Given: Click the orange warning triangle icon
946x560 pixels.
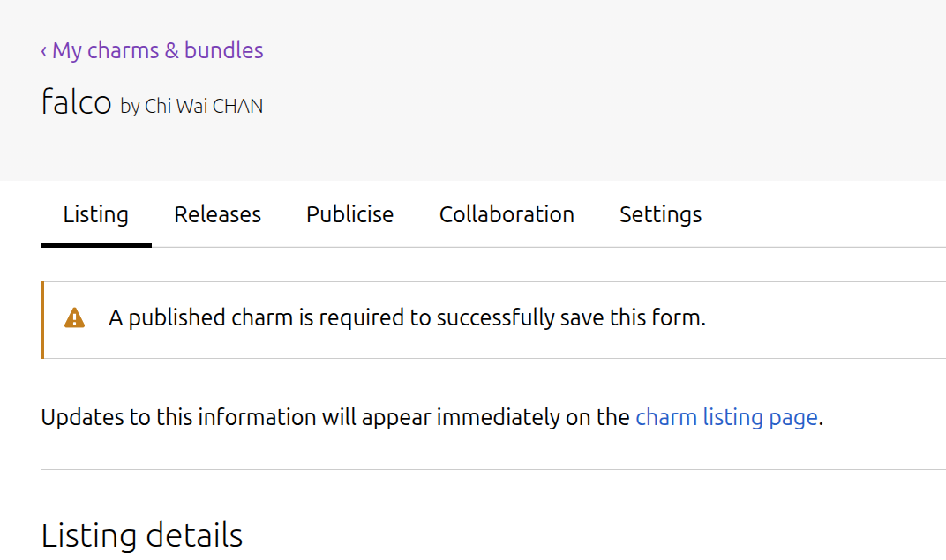Looking at the screenshot, I should [75, 318].
